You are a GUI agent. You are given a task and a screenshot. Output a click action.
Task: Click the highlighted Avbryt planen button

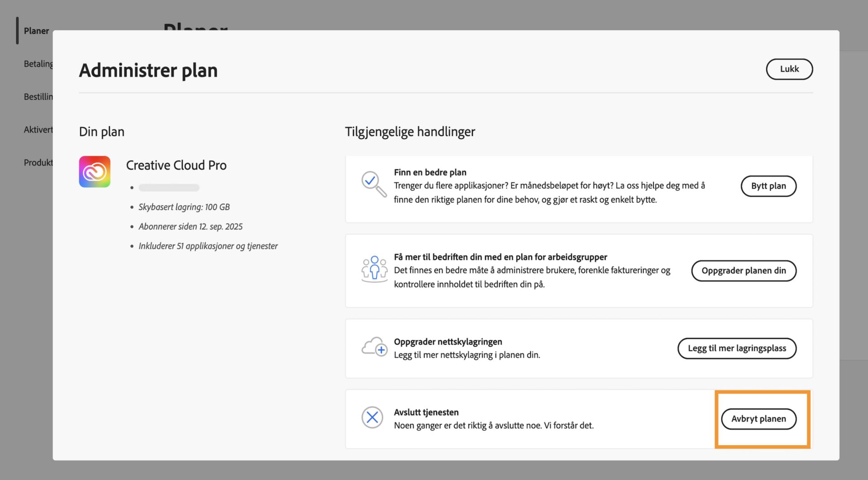click(759, 419)
